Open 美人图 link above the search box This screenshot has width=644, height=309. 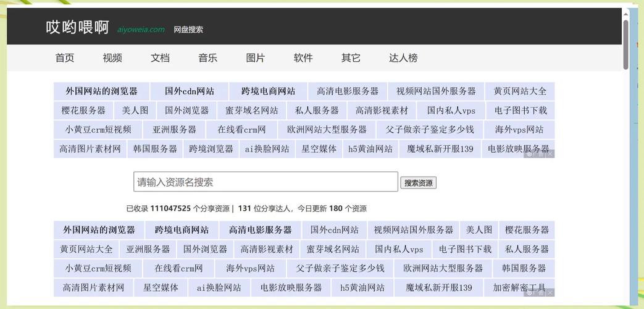135,111
